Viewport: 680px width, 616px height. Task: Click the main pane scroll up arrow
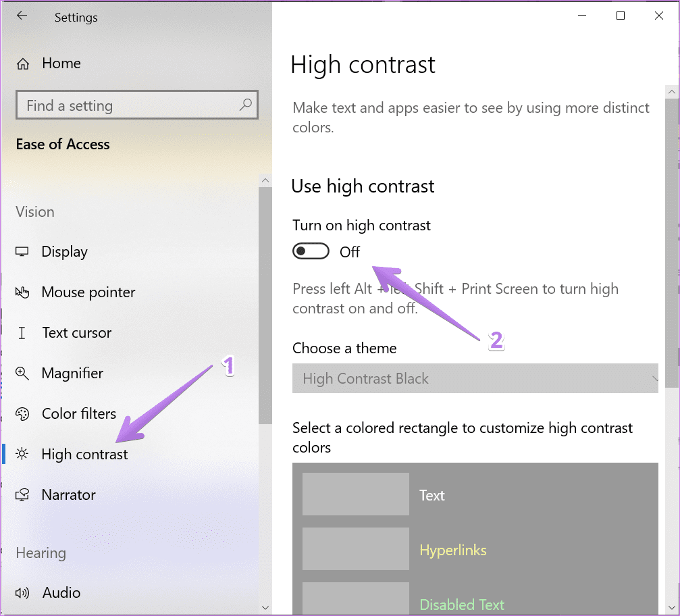click(672, 92)
